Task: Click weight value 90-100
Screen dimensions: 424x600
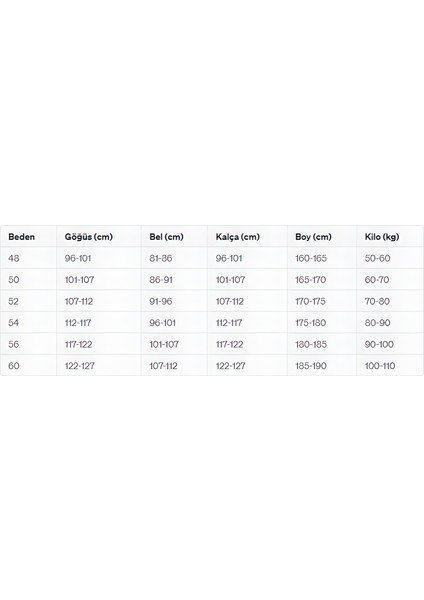Action: 379,344
